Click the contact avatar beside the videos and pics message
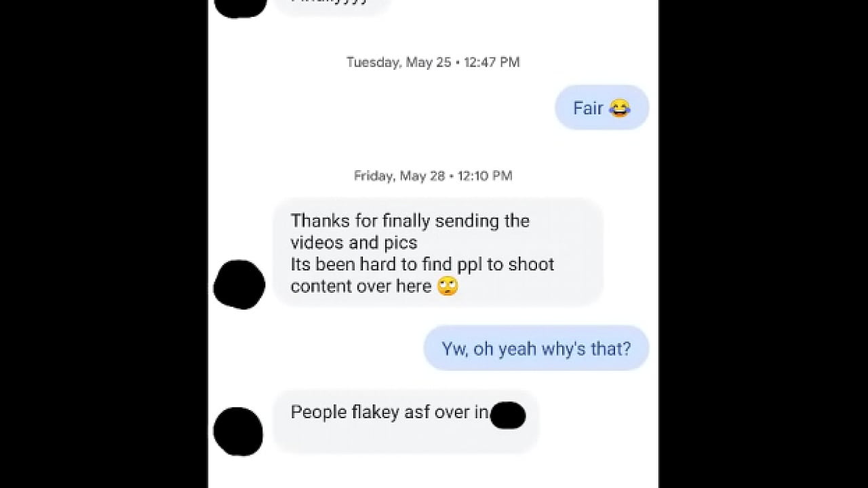 click(239, 285)
